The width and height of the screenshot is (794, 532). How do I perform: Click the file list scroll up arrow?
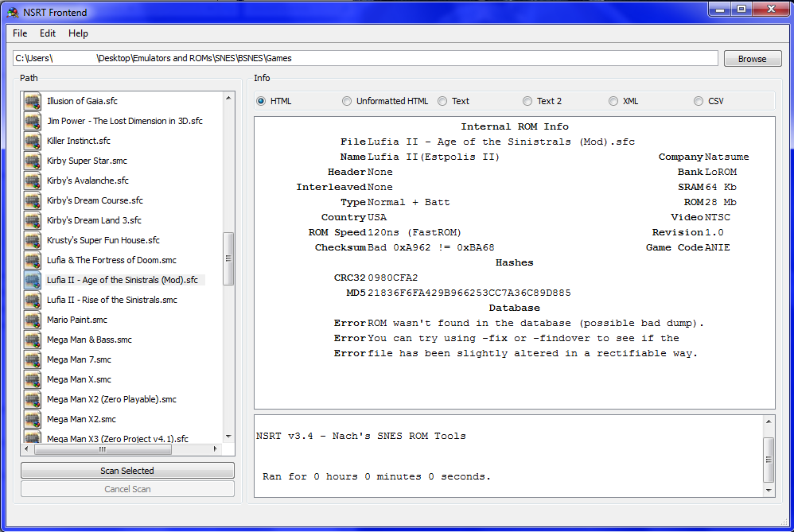point(228,98)
